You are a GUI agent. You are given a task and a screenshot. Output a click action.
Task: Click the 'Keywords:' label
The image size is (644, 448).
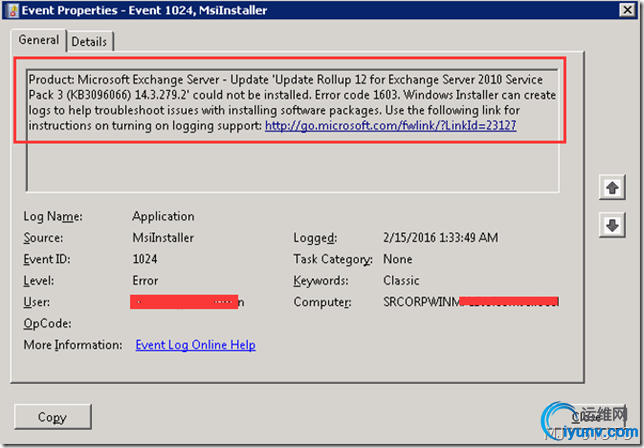click(x=321, y=280)
